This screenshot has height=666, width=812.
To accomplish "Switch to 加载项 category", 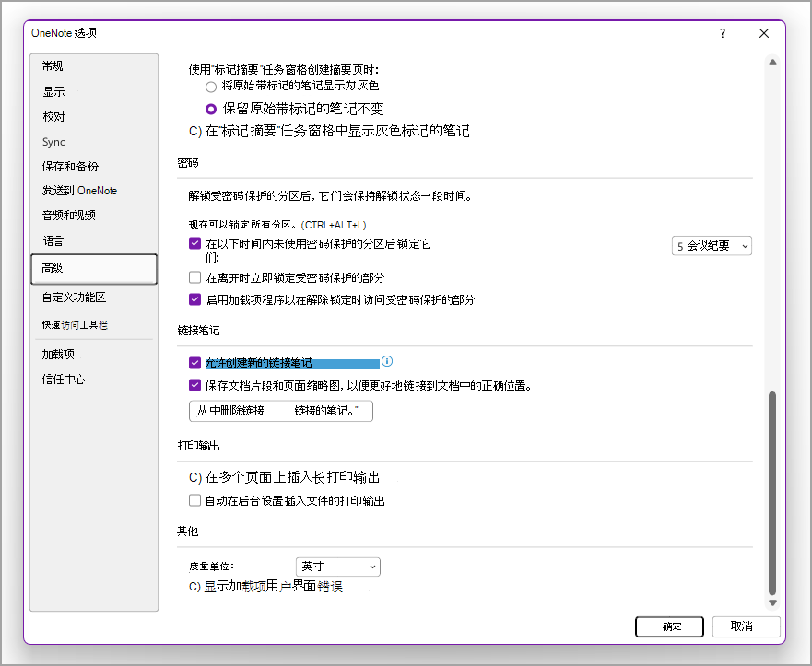I will [x=94, y=354].
